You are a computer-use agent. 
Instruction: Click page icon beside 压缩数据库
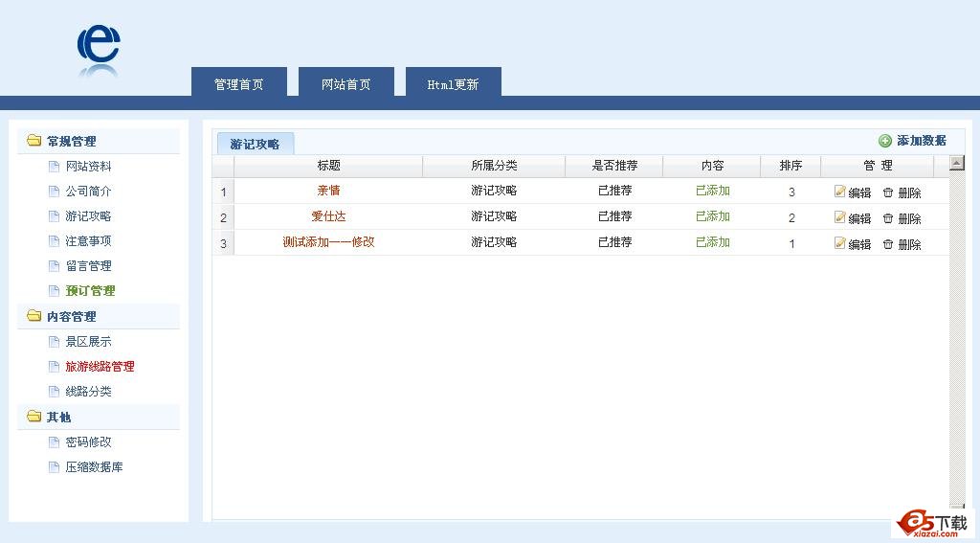point(54,467)
